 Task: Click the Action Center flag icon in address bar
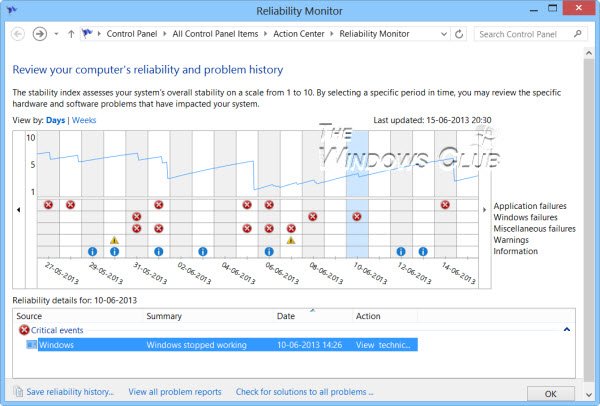coord(87,34)
